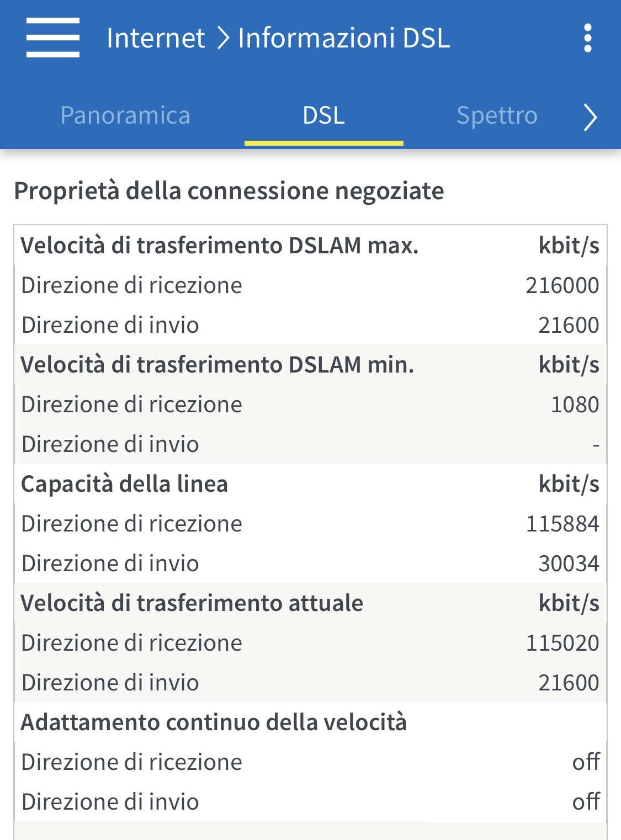Viewport: 621px width, 840px height.
Task: Open the three-dot overflow menu
Action: 588,38
